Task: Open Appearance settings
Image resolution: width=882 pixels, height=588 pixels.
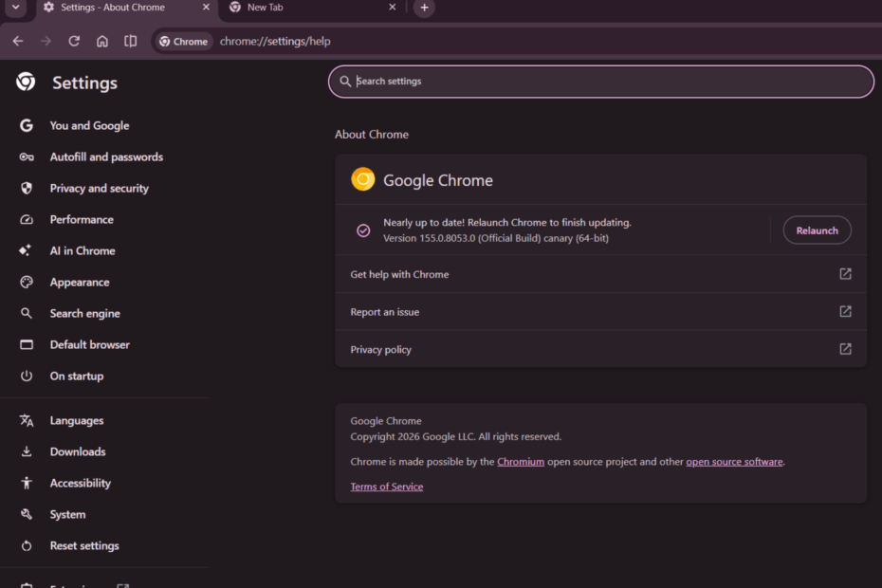Action: coord(80,283)
